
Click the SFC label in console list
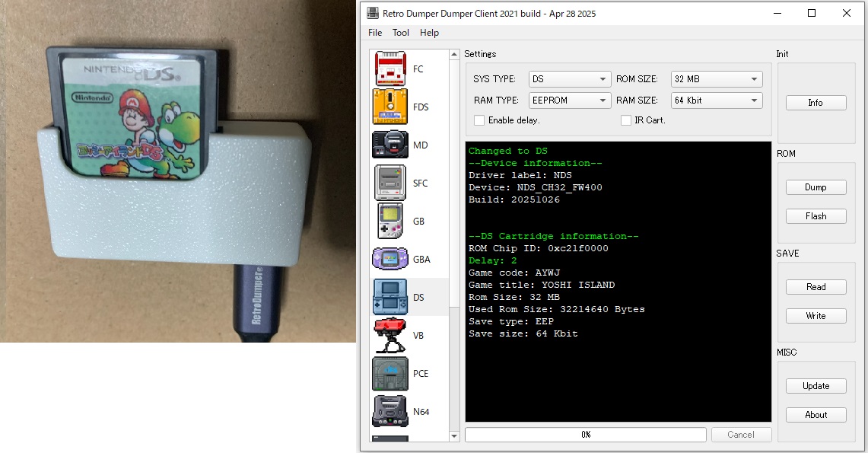[x=420, y=183]
